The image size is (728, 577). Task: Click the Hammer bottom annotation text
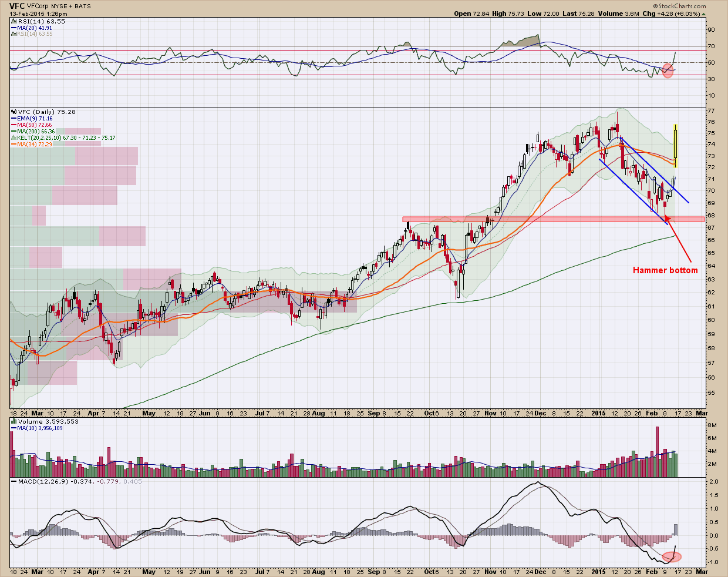pyautogui.click(x=665, y=270)
